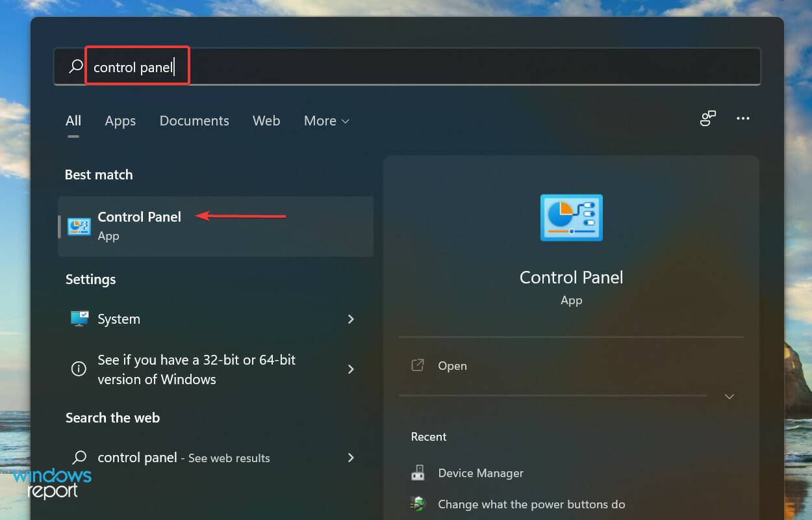Click the power buttons icon under Recent
This screenshot has width=812, height=520.
[x=420, y=504]
